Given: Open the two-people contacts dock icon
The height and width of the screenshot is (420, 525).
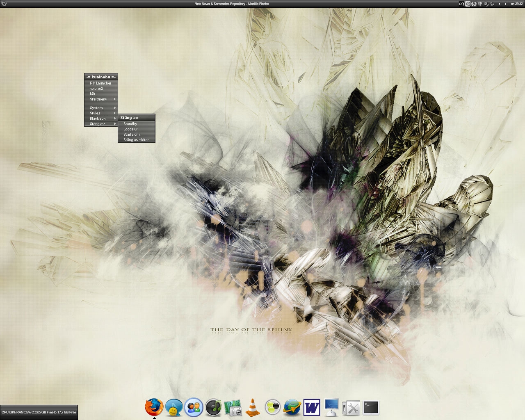Looking at the screenshot, I should [x=194, y=407].
